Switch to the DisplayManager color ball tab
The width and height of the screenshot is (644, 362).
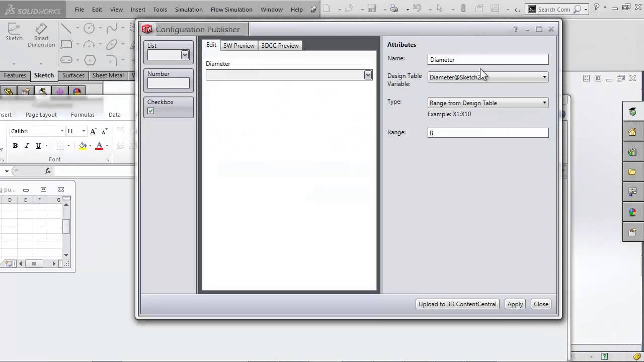click(76, 92)
